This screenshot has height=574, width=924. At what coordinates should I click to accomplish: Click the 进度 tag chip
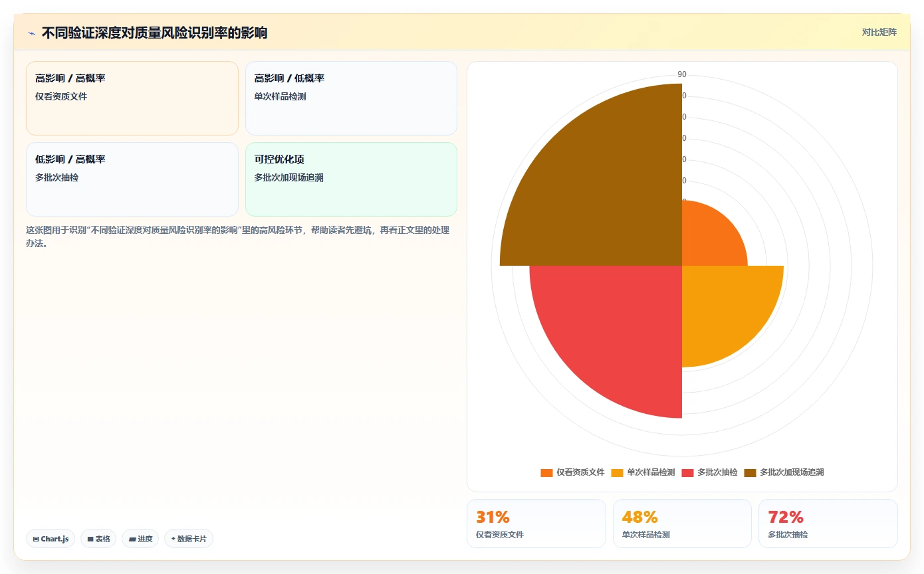tap(140, 539)
